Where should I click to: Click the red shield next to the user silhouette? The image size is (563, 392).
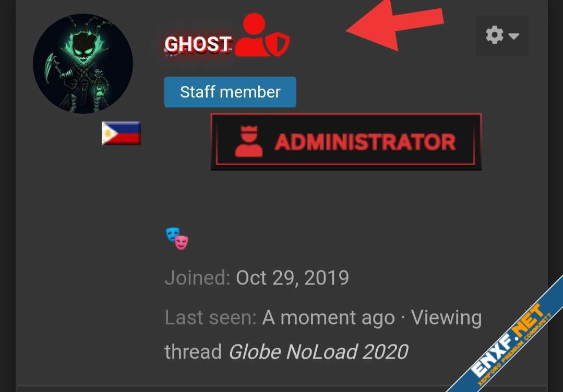click(278, 44)
